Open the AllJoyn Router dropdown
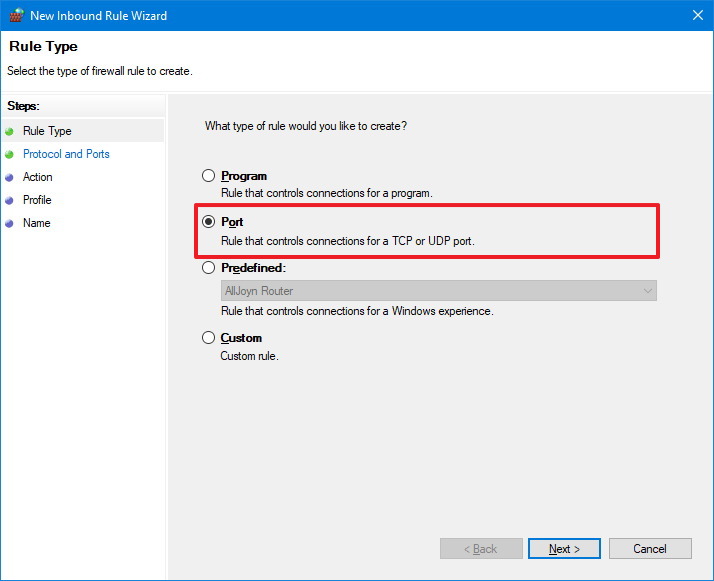The height and width of the screenshot is (581, 714). pos(438,291)
